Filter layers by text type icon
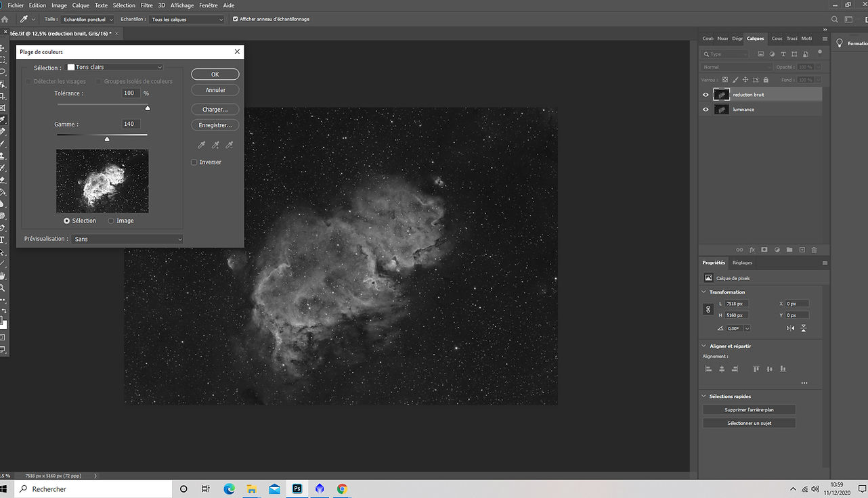 pyautogui.click(x=783, y=54)
